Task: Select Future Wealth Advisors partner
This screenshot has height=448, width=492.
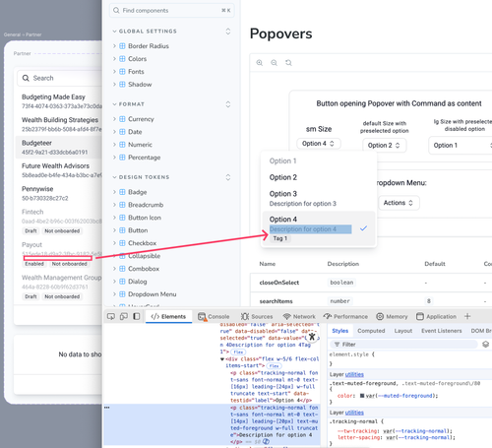Action: point(59,170)
